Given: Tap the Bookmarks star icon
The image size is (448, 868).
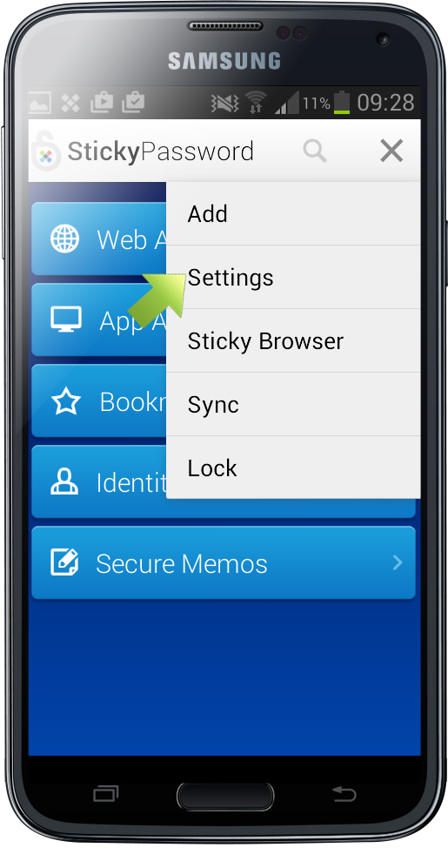Looking at the screenshot, I should pos(66,400).
